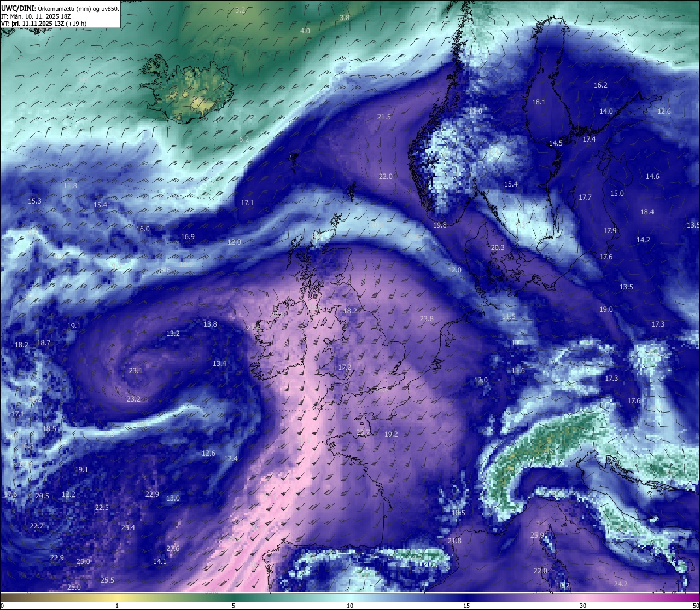Select the map value "20.5"
Viewport: 700px width, 610px height.
pos(42,496)
